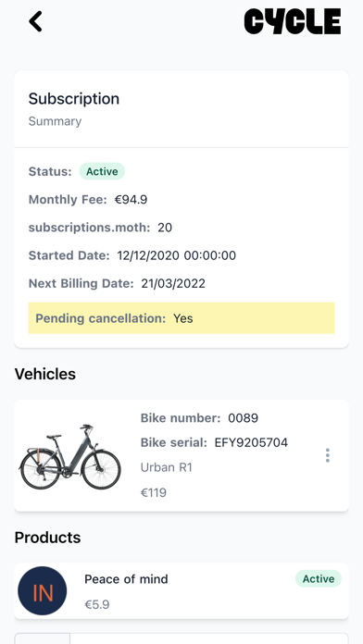This screenshot has width=363, height=644.
Task: Tap the CYCLE logo
Action: tap(293, 22)
